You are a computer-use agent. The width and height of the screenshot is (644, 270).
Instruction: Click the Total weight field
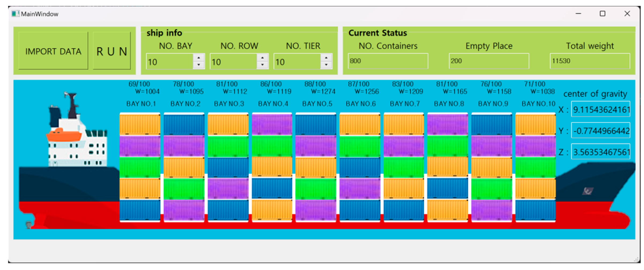point(590,61)
